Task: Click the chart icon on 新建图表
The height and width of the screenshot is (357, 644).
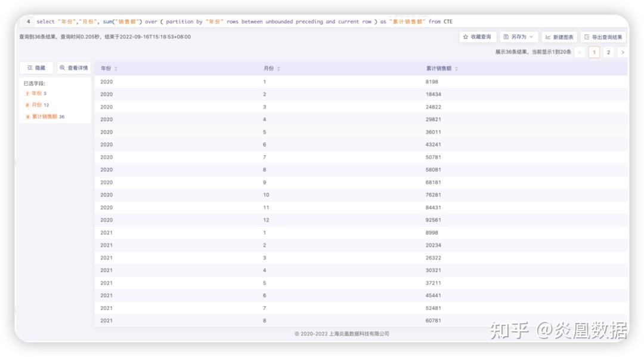Action: [x=548, y=37]
